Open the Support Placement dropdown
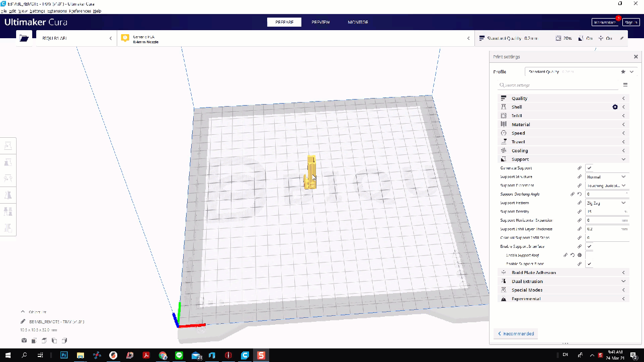Screen dimensions: 644x362 coord(607,186)
